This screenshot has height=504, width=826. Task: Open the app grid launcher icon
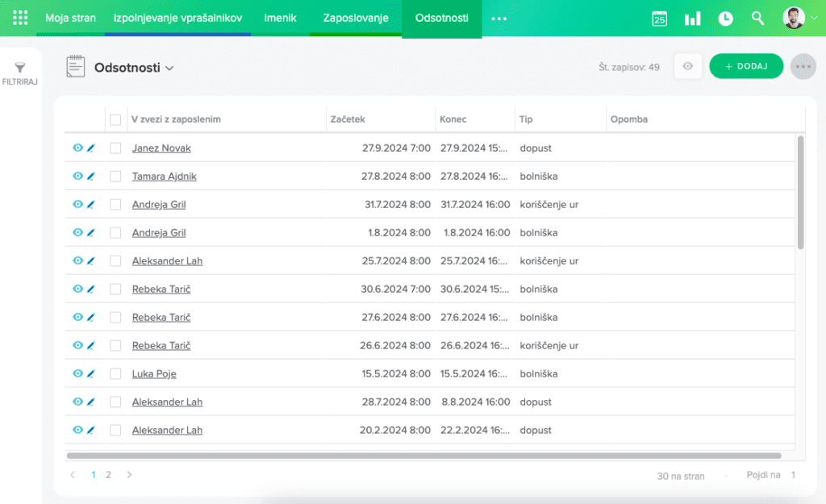coord(20,18)
